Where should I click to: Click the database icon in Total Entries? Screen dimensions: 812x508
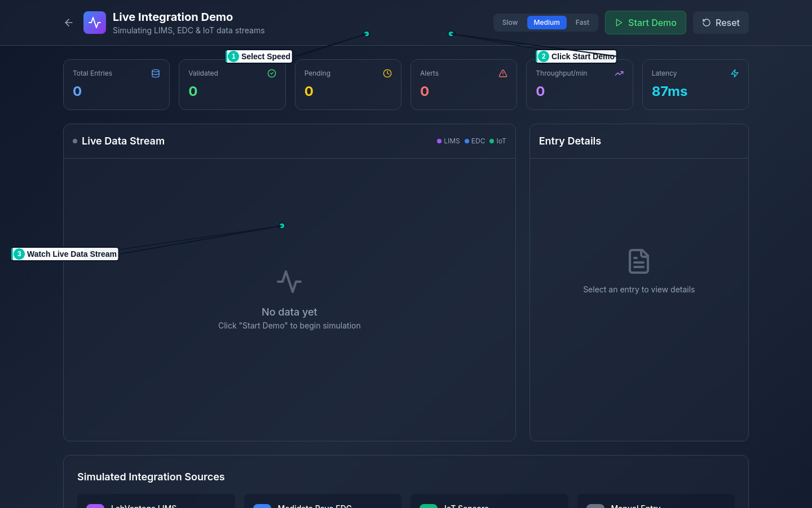156,73
